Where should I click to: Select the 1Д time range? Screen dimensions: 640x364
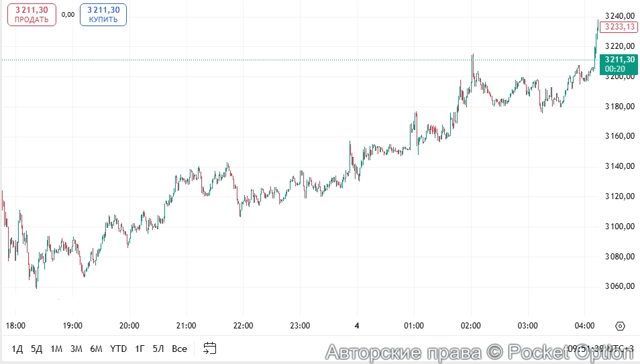pyautogui.click(x=17, y=349)
